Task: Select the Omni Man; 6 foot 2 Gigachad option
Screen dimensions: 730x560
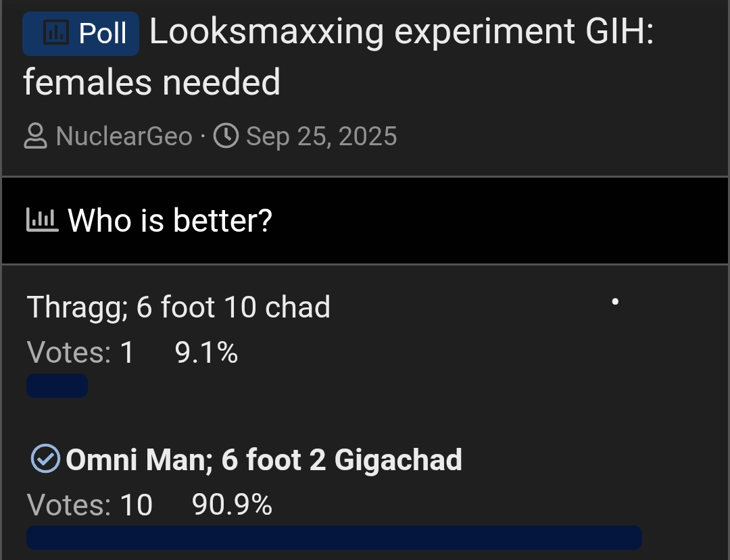Action: tap(264, 460)
